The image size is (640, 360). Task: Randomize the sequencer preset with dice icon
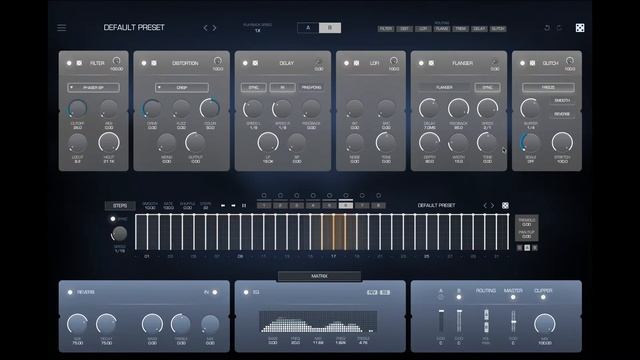[x=505, y=205]
